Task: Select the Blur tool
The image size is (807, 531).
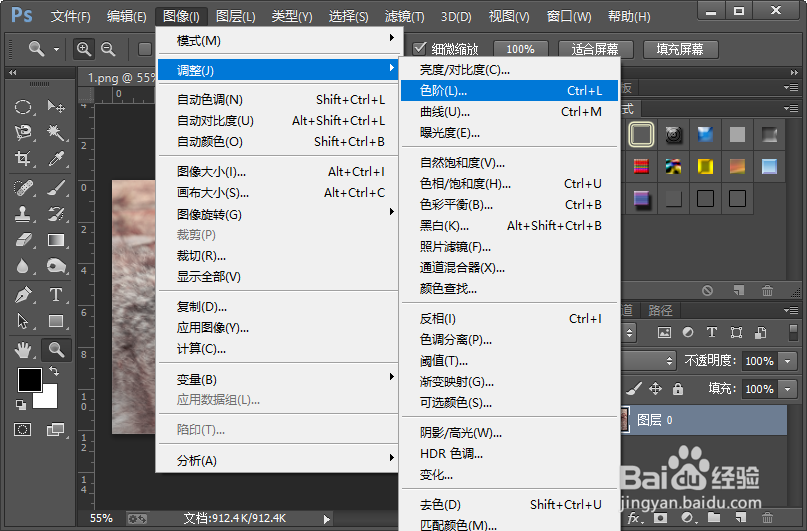Action: (23, 266)
